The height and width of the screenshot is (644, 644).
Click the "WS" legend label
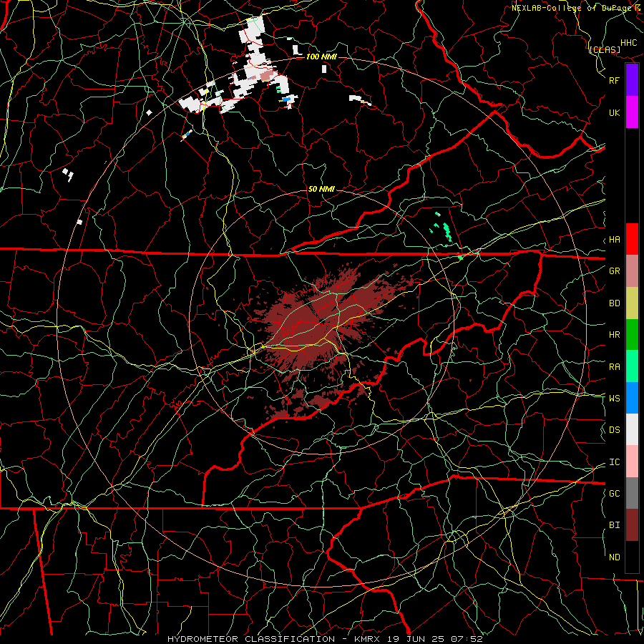(x=614, y=398)
